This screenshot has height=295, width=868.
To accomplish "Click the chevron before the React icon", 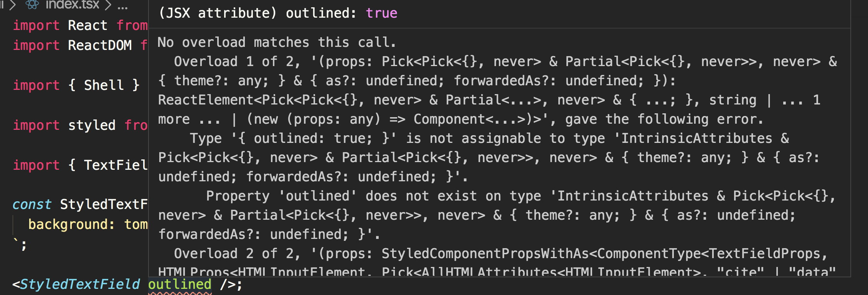I will pos(13,5).
